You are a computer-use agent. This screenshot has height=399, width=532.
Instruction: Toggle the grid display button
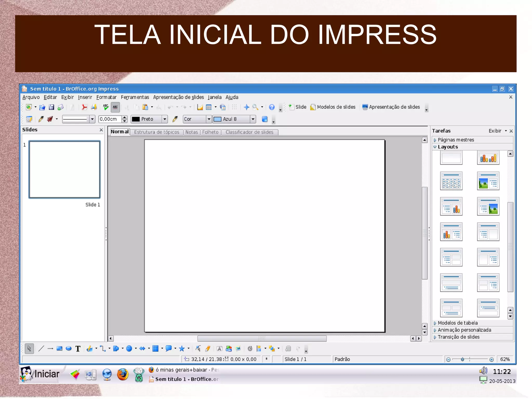(234, 107)
